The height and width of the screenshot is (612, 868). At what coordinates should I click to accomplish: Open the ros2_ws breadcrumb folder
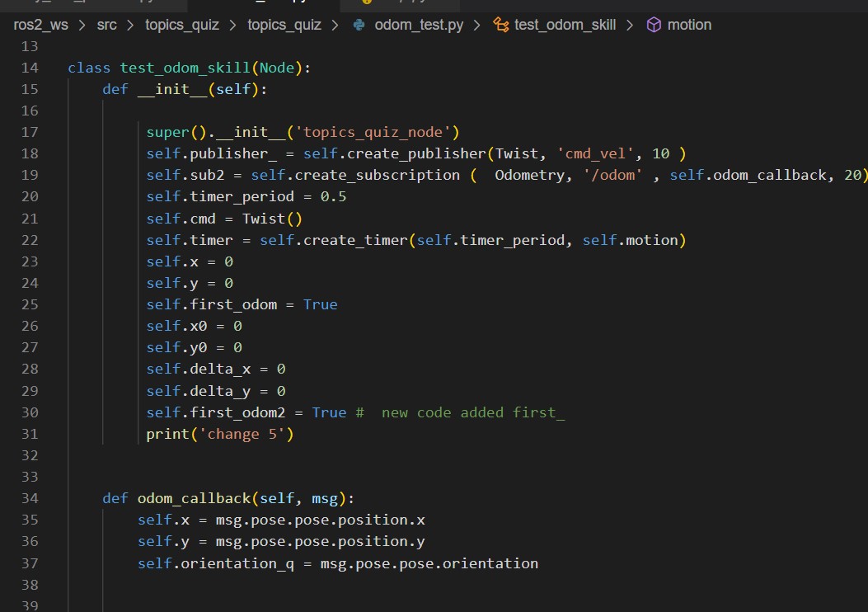tap(40, 25)
